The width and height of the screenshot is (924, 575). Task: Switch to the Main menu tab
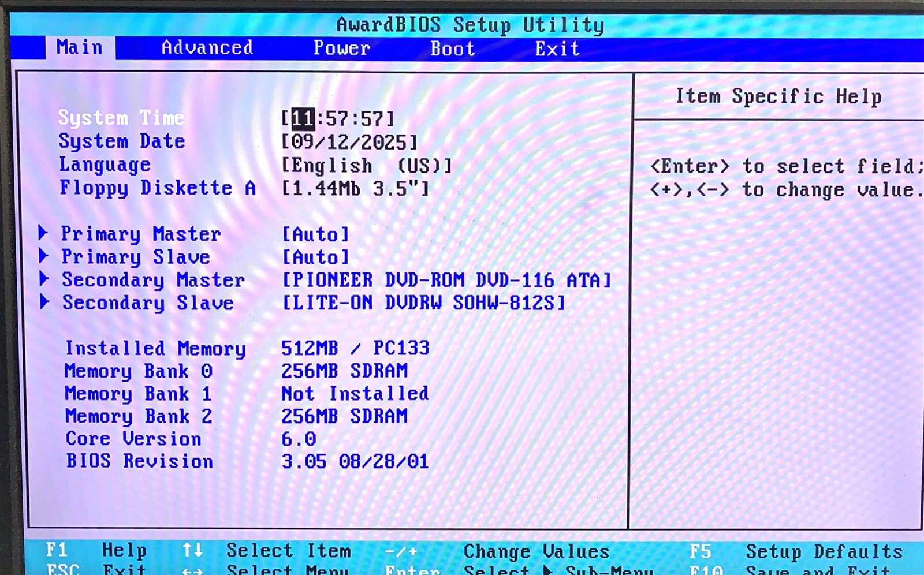pyautogui.click(x=80, y=47)
